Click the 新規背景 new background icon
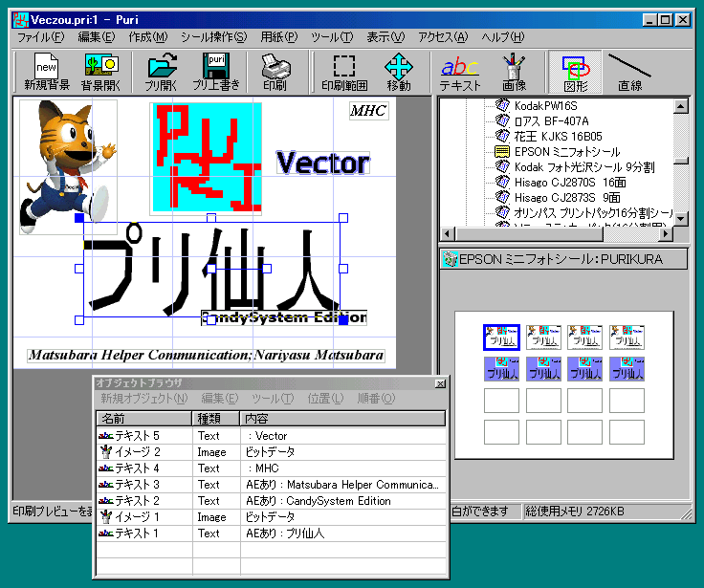The image size is (704, 588). [47, 73]
